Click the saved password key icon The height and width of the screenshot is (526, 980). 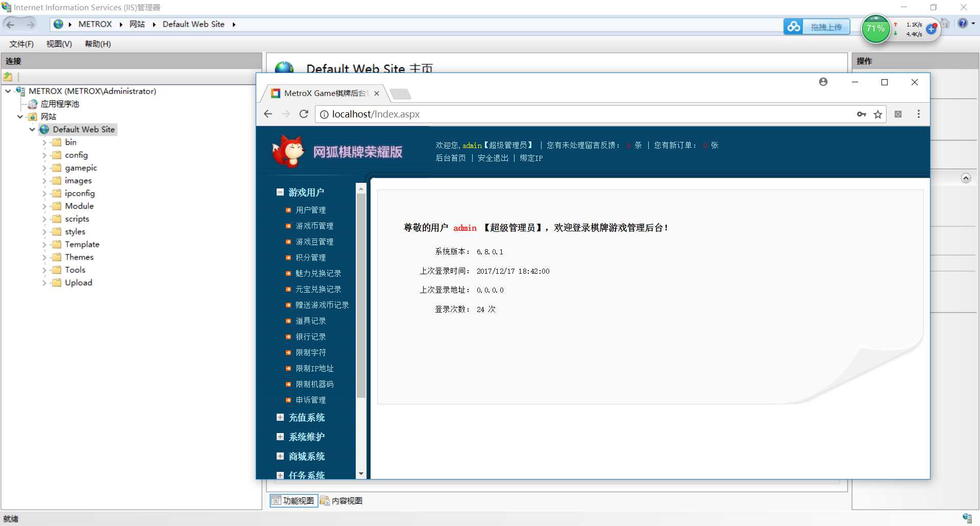[x=862, y=114]
